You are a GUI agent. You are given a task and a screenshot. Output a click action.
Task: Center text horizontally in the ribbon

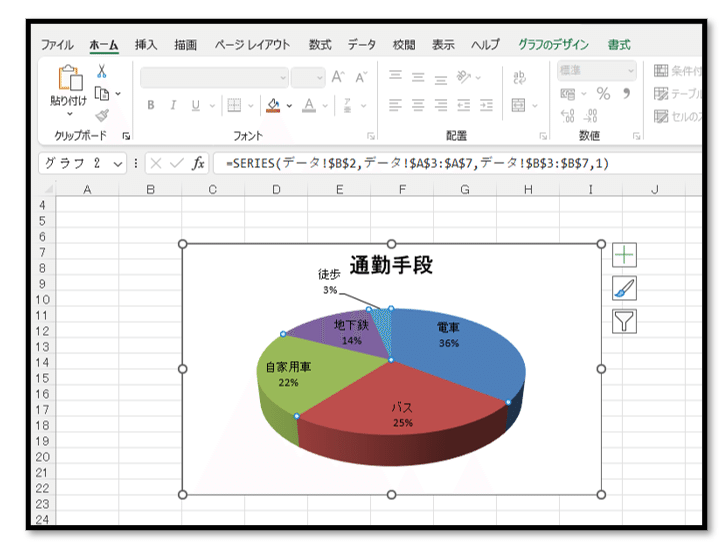click(418, 105)
